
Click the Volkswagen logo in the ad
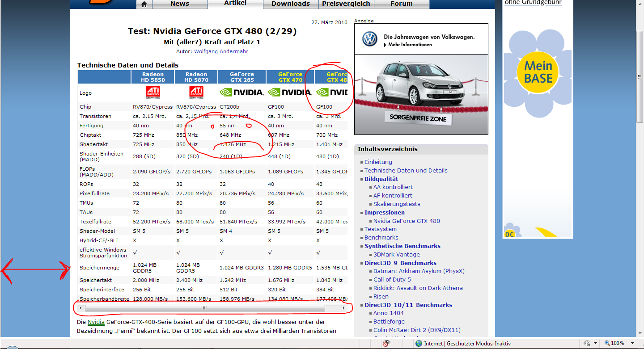(x=369, y=39)
